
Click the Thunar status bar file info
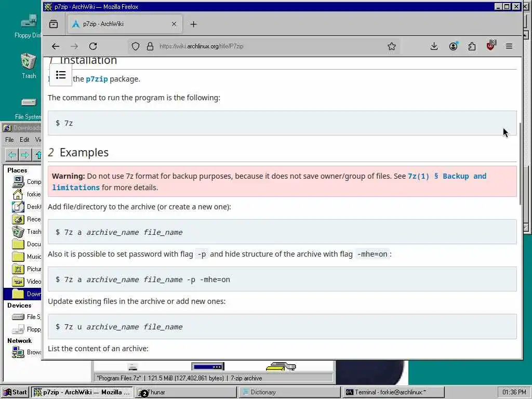point(214,378)
